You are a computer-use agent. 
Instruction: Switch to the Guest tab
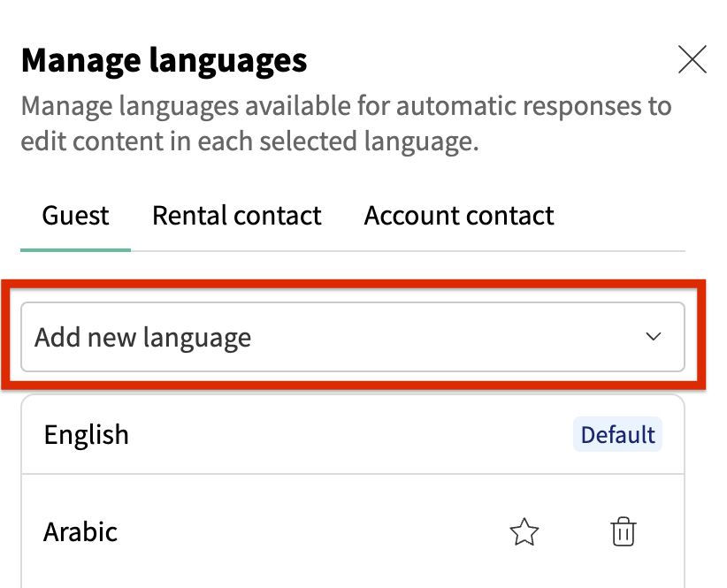pyautogui.click(x=76, y=216)
